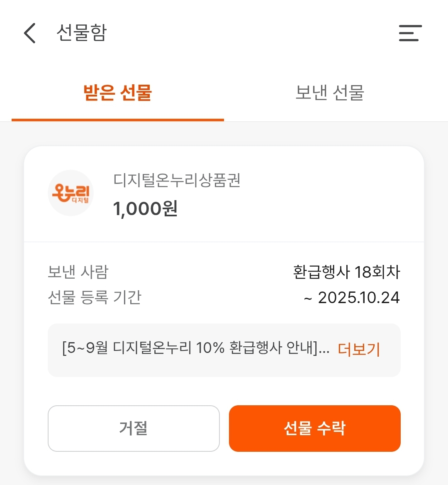Expand the notice with 더보기
The image size is (448, 485).
[359, 350]
